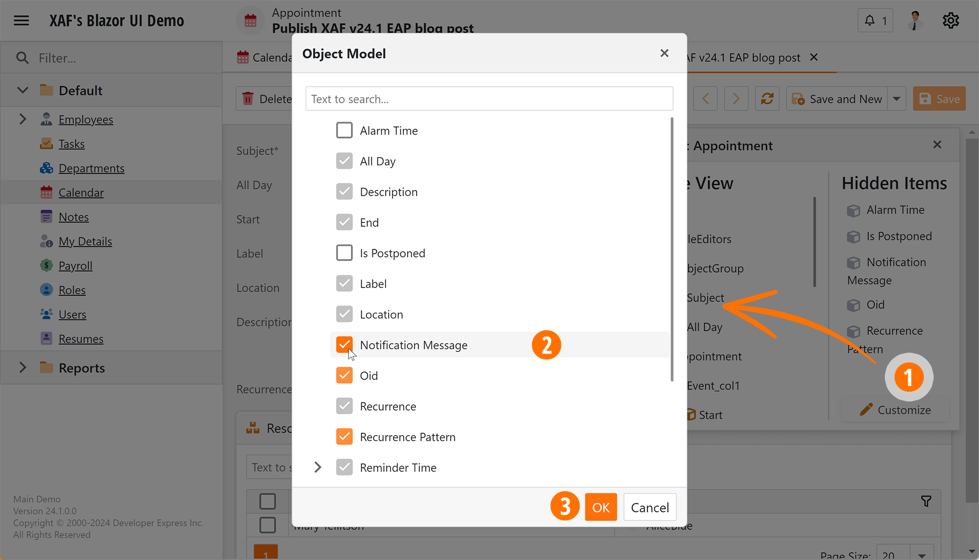
Task: Expand the Reminder Time tree node
Action: click(x=318, y=467)
